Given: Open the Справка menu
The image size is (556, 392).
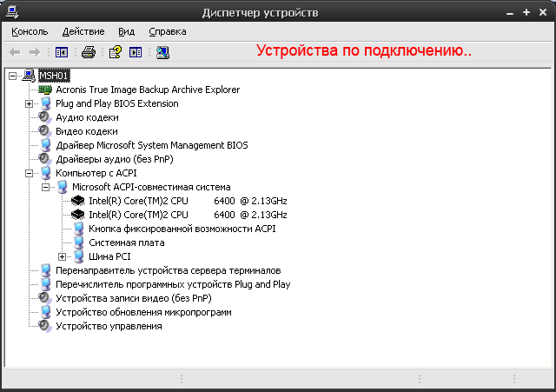Looking at the screenshot, I should (x=167, y=31).
